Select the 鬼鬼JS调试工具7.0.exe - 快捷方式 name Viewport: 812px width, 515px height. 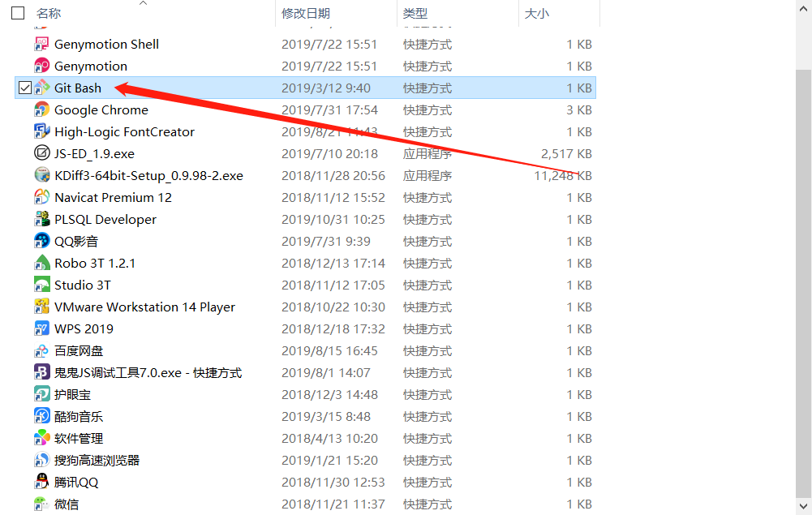148,372
